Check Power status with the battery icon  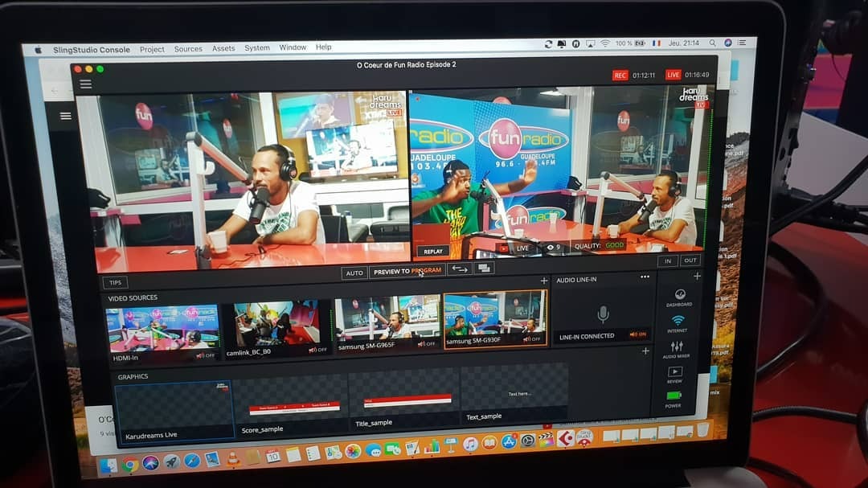tap(674, 395)
